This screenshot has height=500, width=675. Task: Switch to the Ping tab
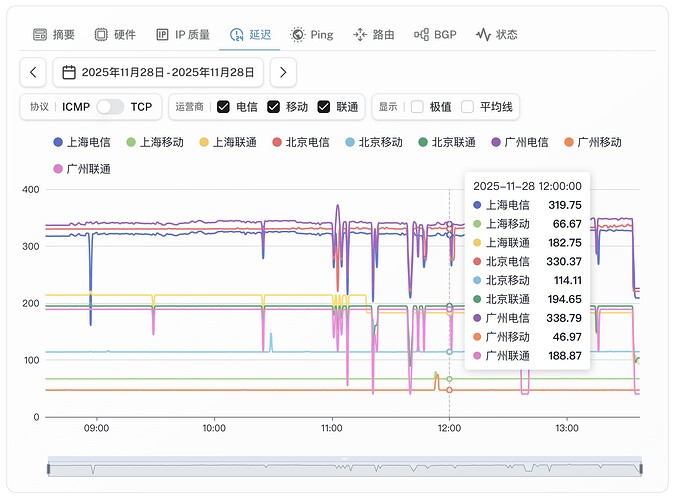click(312, 34)
